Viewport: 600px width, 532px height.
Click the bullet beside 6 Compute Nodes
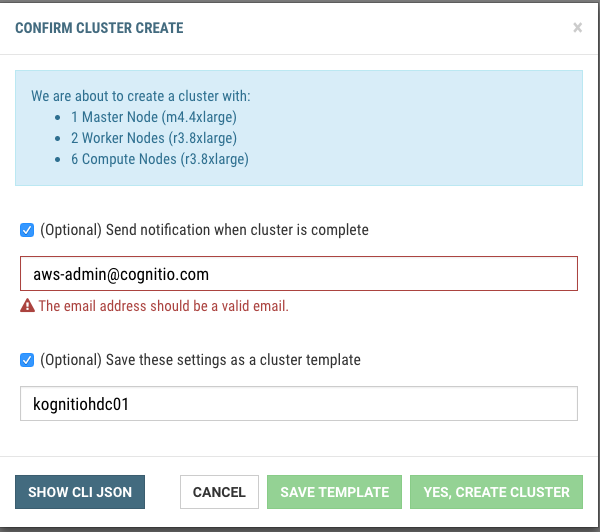coord(61,160)
